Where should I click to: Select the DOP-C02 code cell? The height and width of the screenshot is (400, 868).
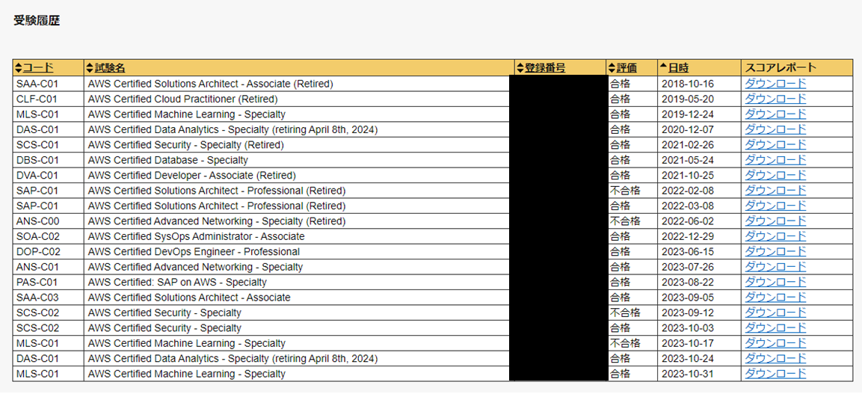coord(48,252)
